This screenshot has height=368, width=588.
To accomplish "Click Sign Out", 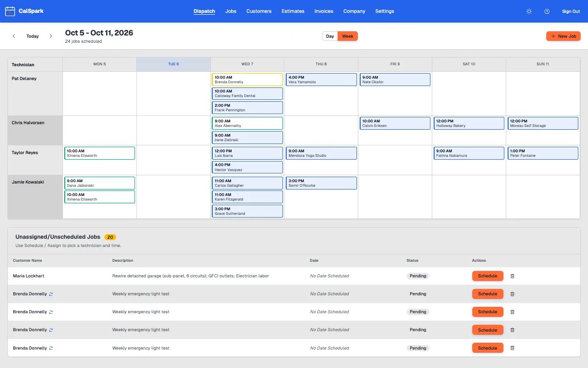I will point(571,11).
